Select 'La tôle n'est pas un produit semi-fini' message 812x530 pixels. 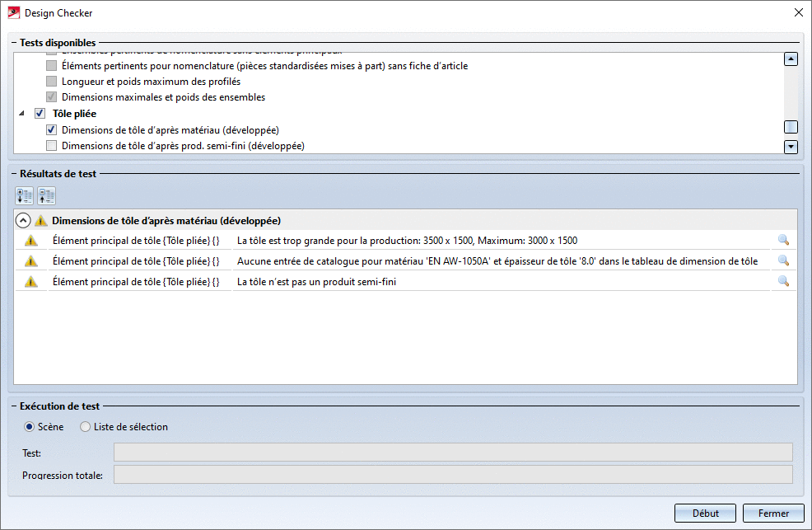click(x=316, y=282)
